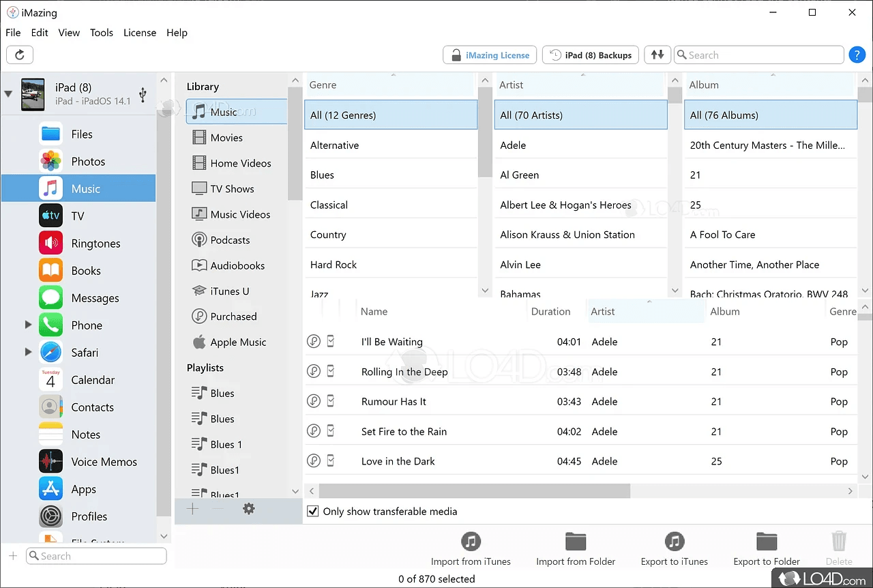The height and width of the screenshot is (588, 873).
Task: Open the Books icon
Action: tap(50, 271)
